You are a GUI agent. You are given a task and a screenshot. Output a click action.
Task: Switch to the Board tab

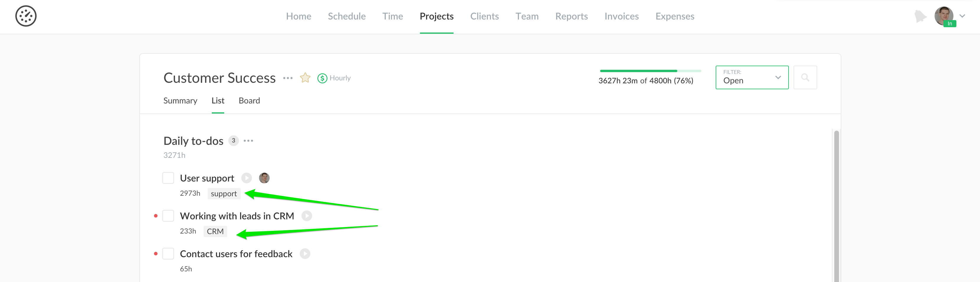(x=249, y=101)
